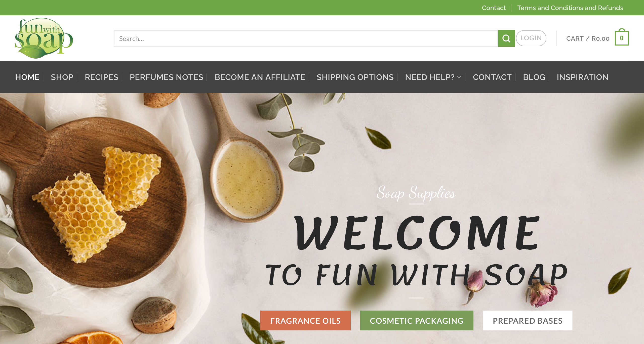The image size is (644, 344).
Task: Open PERFUMES NOTES in navigation
Action: click(166, 77)
